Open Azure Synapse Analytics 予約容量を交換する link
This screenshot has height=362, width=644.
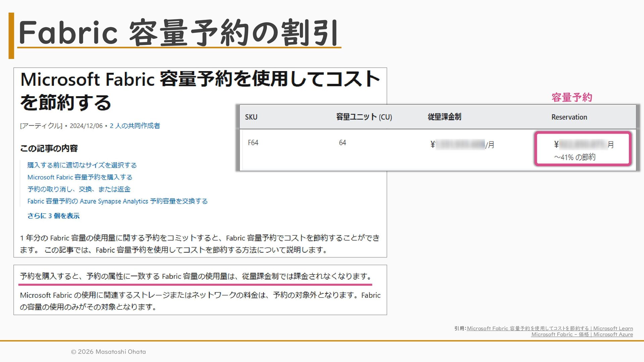pos(117,201)
